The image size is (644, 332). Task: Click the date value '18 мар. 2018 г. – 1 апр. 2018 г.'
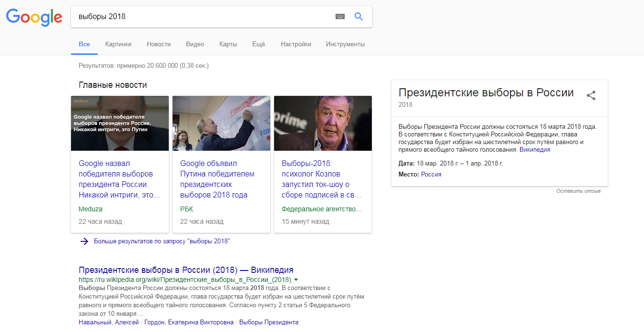(460, 163)
